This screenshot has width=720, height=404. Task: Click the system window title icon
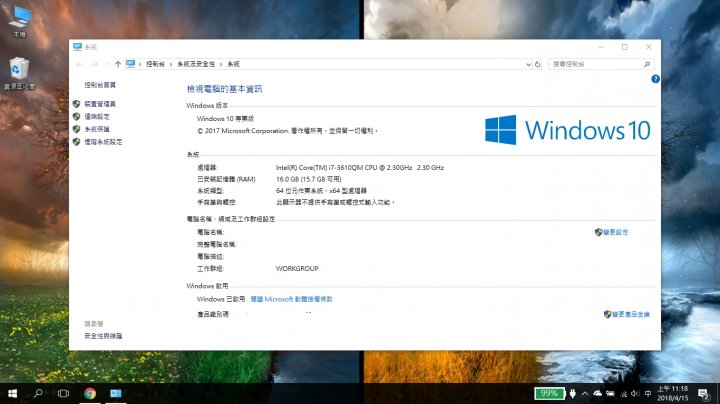point(77,47)
